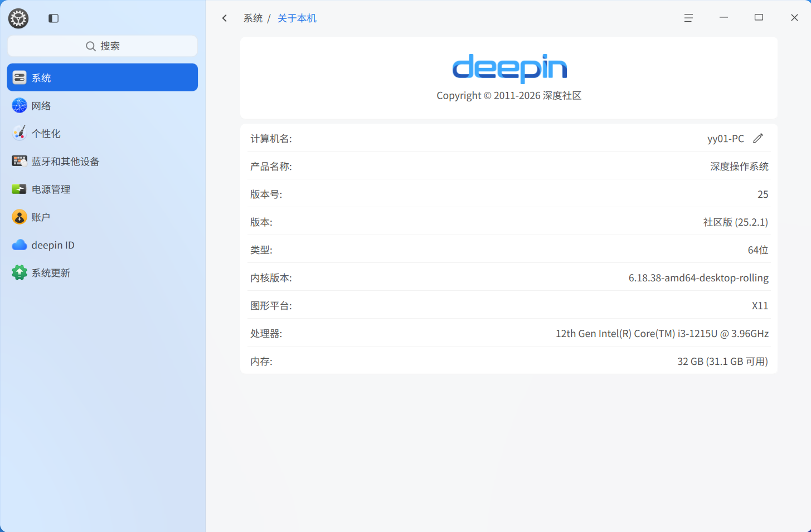Open the hamburger main menu
811x532 pixels.
coord(688,18)
